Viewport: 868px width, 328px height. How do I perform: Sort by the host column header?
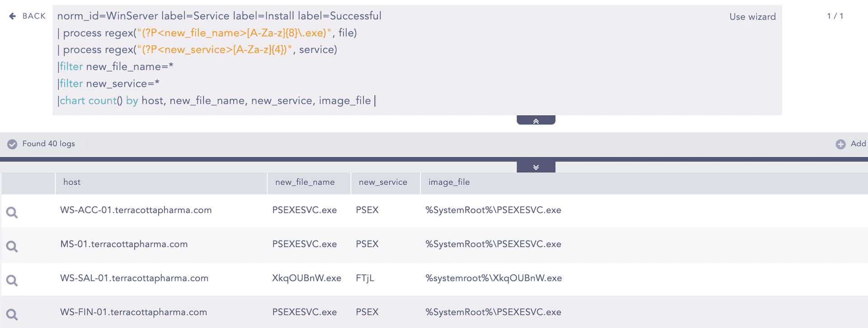point(72,182)
